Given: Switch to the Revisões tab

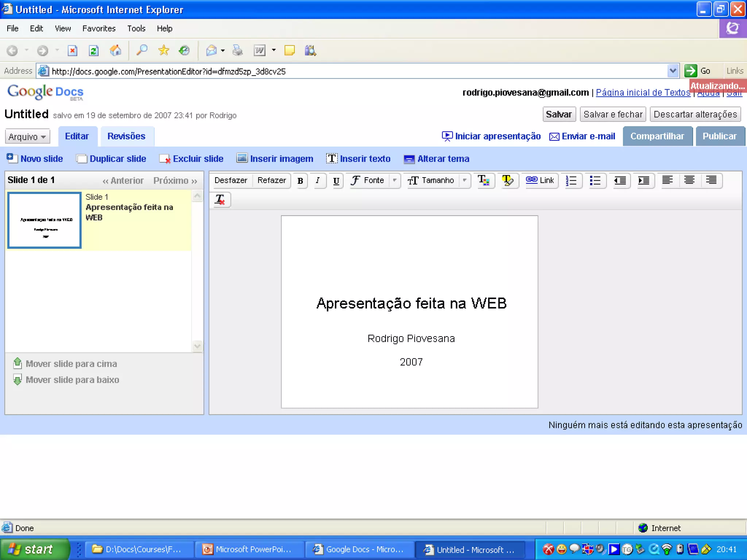Looking at the screenshot, I should (x=126, y=136).
